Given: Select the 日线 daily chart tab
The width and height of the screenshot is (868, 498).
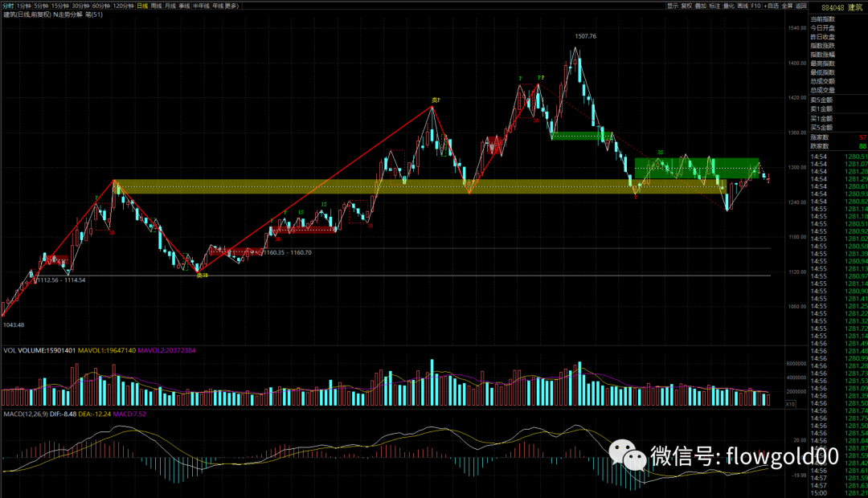Looking at the screenshot, I should click(142, 6).
